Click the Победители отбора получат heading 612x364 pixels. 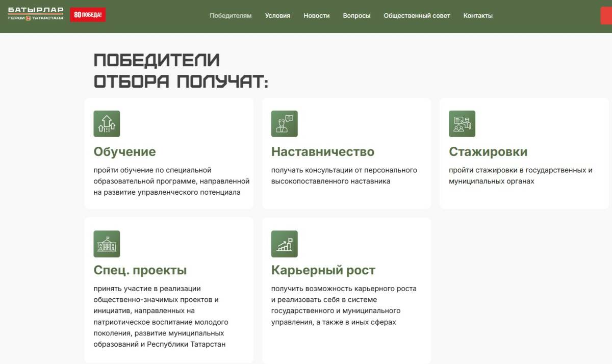pyautogui.click(x=181, y=70)
